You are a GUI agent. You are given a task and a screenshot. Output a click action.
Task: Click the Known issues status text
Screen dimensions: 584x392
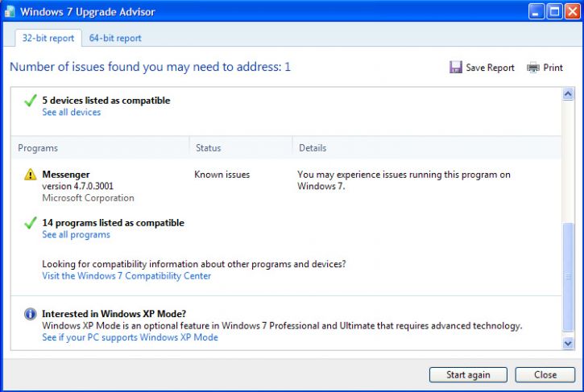point(222,175)
